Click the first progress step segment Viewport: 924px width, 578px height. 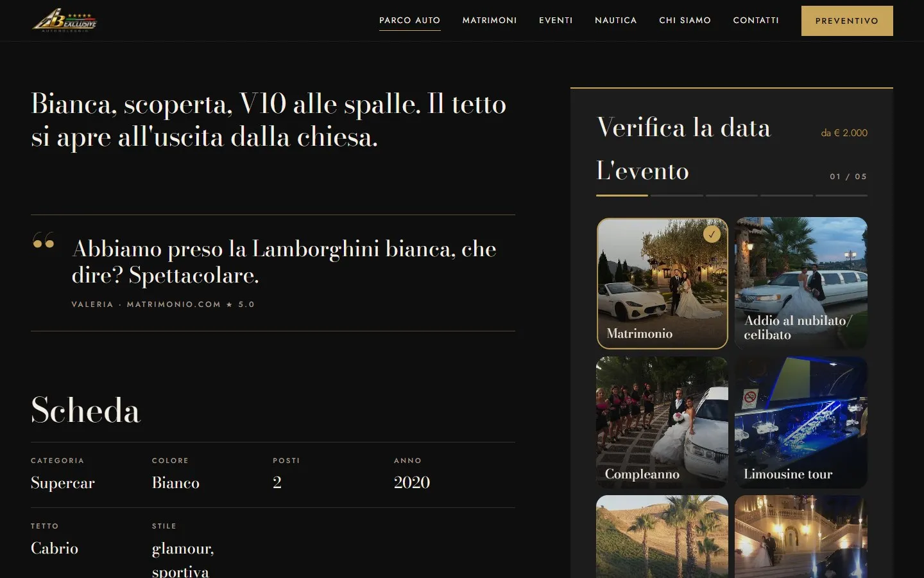pyautogui.click(x=622, y=195)
